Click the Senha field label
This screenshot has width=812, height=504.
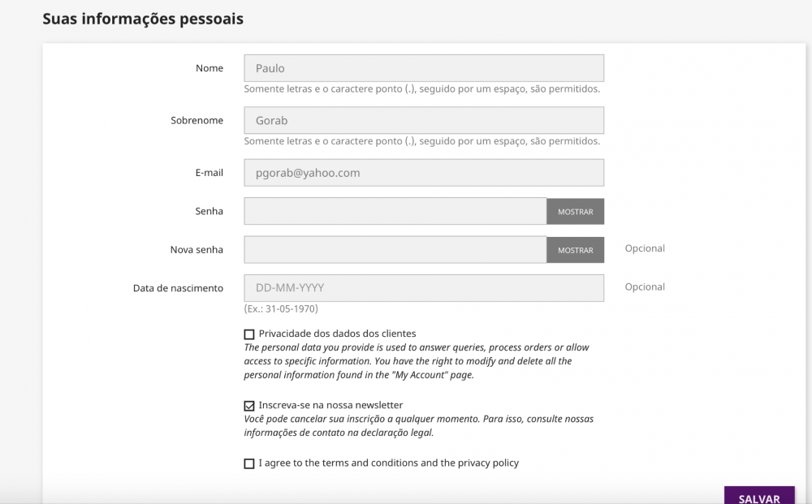click(x=209, y=211)
